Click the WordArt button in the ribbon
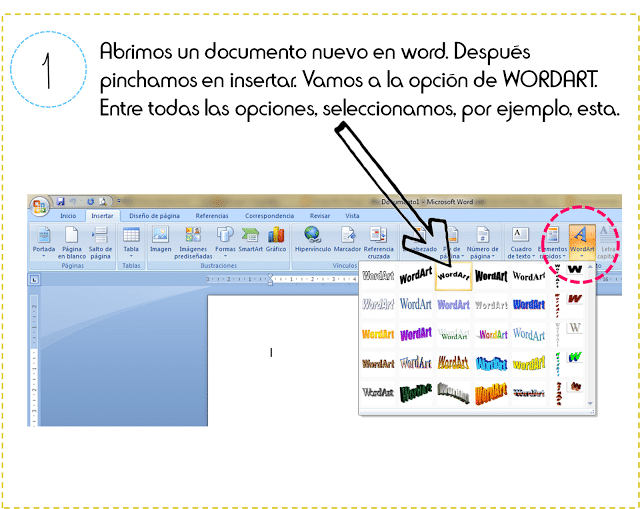640x509 pixels. 582,242
